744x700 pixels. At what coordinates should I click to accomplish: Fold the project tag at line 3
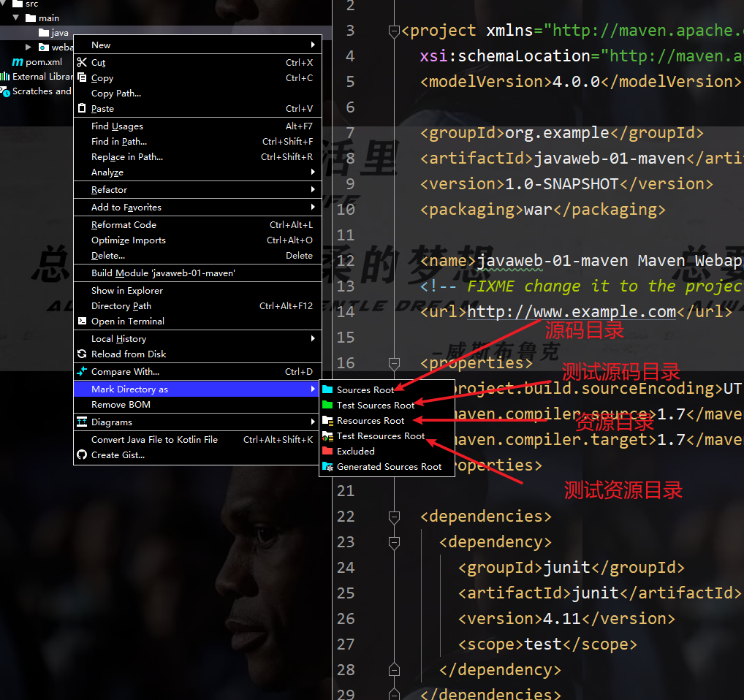[x=394, y=31]
